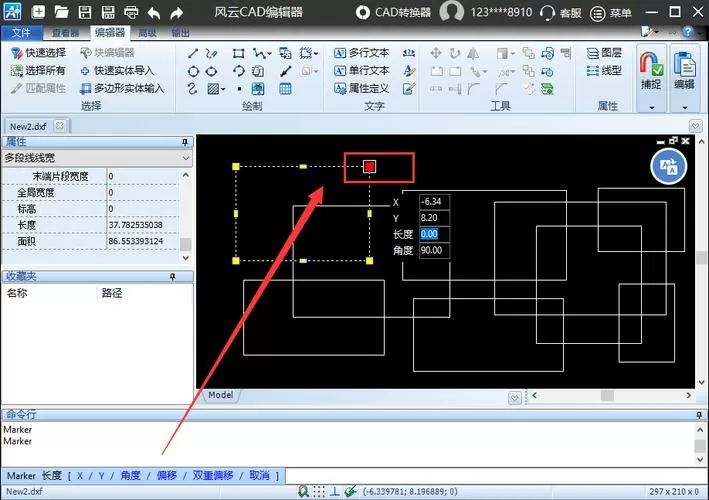Click the floating translate button on canvas

coord(669,166)
